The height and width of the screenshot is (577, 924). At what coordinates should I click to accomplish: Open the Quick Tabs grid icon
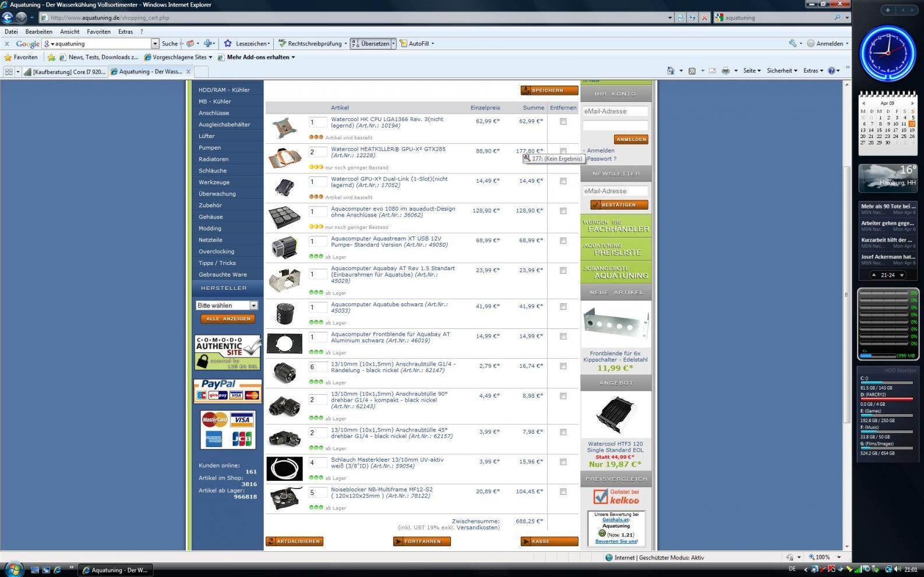click(9, 72)
